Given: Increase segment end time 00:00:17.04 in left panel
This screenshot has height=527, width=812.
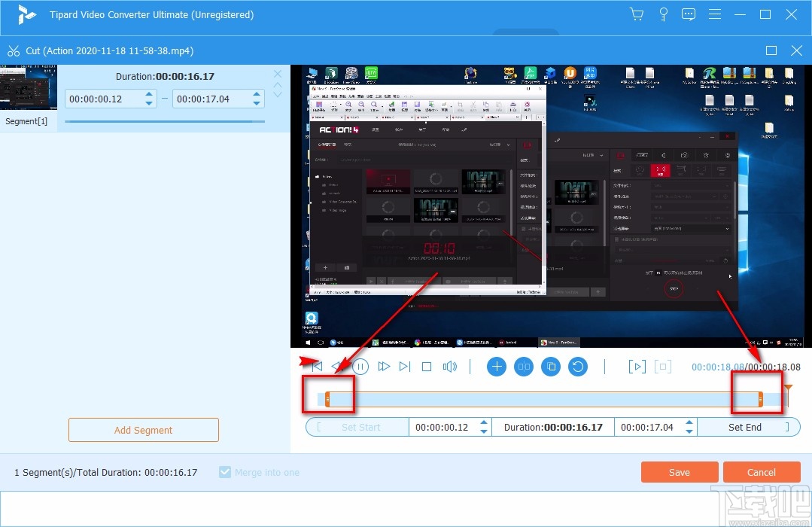Looking at the screenshot, I should click(257, 94).
